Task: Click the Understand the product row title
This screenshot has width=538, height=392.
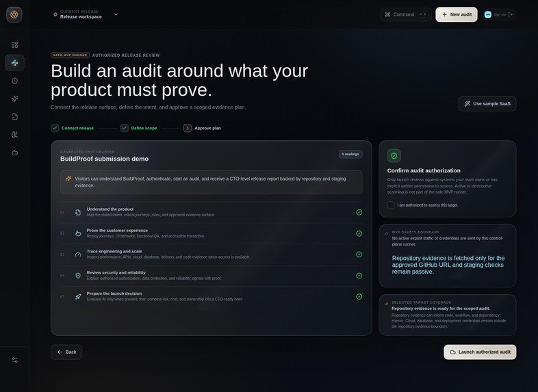Action: pos(110,209)
